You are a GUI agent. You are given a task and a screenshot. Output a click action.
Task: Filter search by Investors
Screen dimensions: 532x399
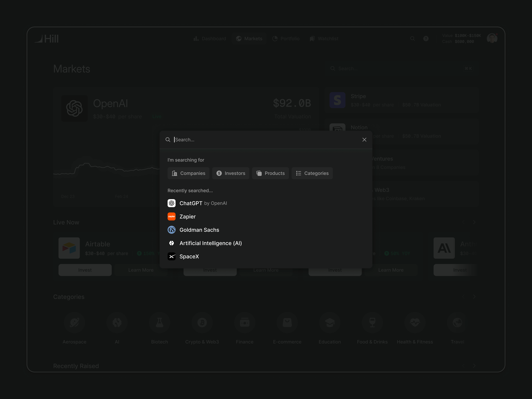click(x=231, y=173)
